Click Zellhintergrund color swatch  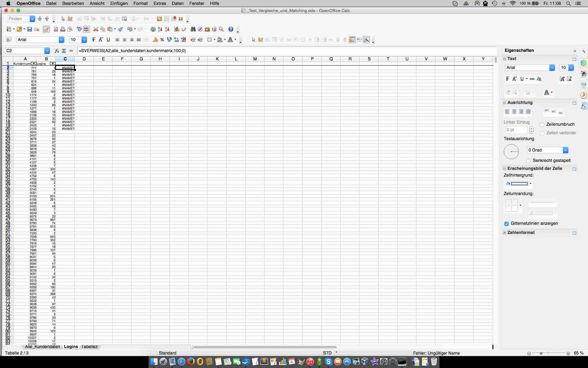point(519,184)
